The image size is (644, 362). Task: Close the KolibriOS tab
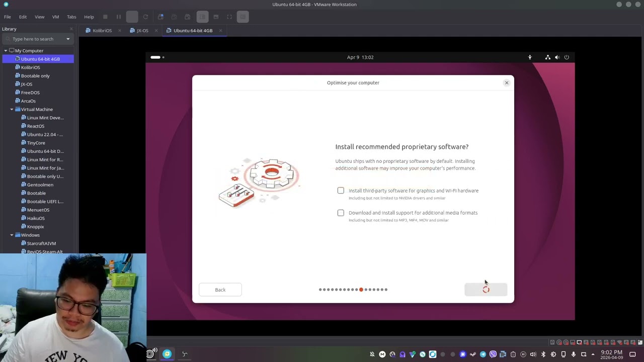[x=120, y=31]
